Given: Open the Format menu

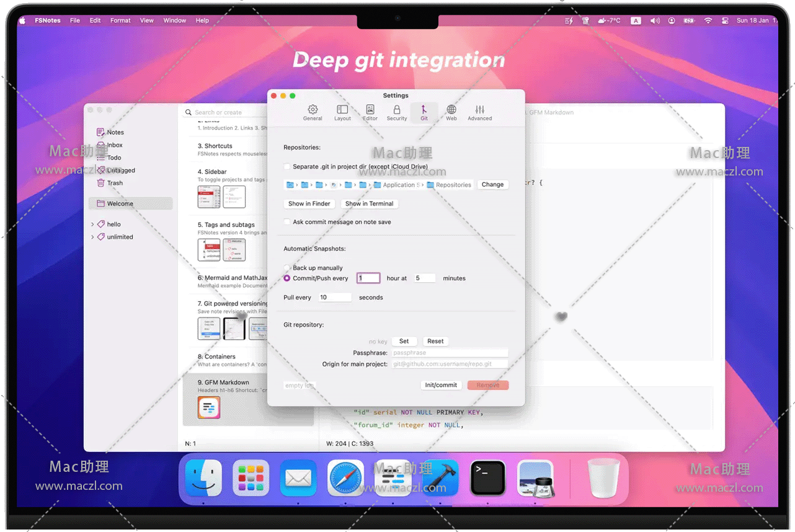Looking at the screenshot, I should coord(120,20).
